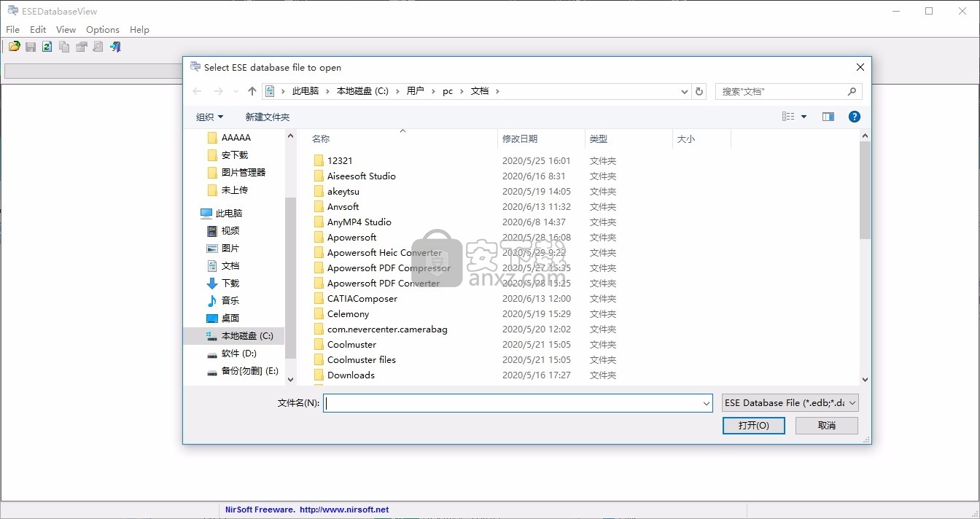Click the green Refresh toolbar icon

tap(47, 47)
